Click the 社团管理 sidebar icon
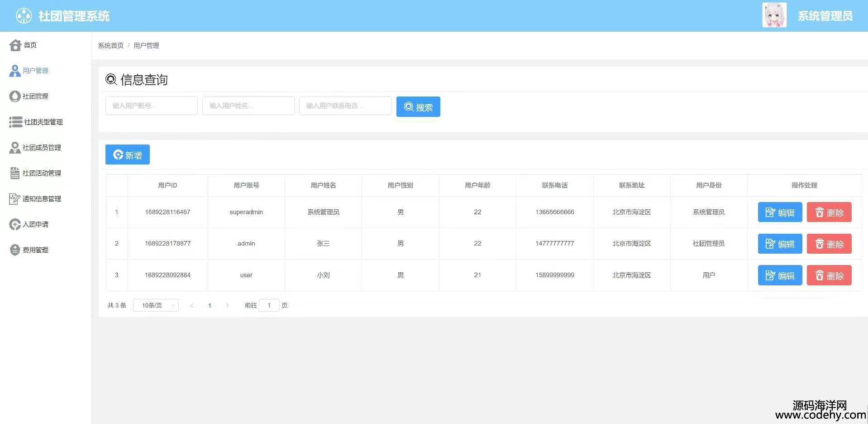868x424 pixels. click(x=15, y=96)
